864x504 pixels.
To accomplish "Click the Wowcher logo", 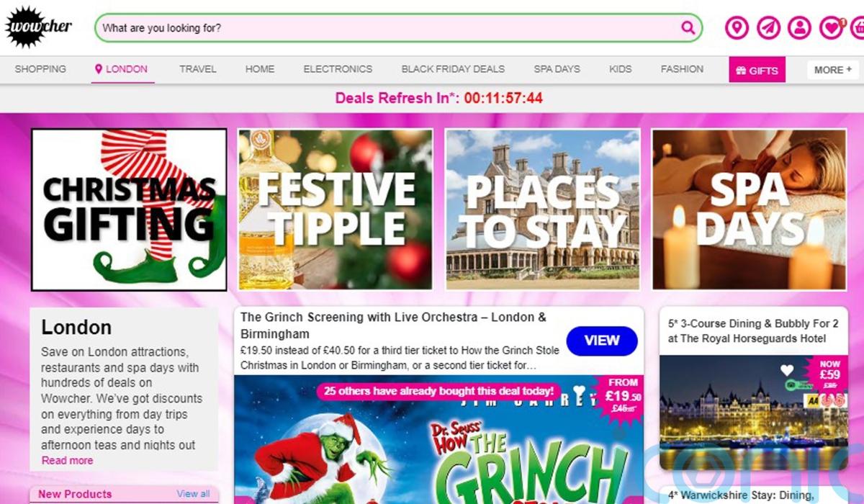I will [x=38, y=27].
